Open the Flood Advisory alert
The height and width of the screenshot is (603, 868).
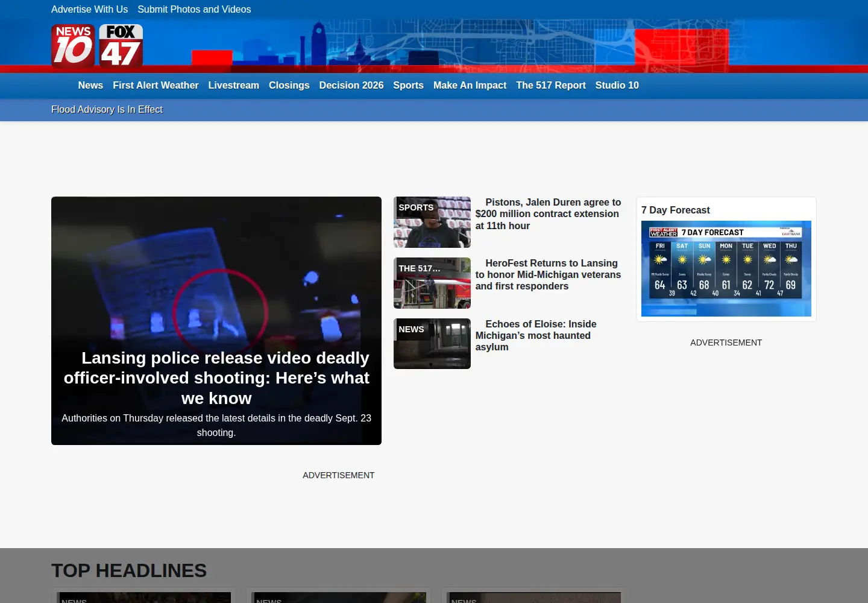point(107,110)
